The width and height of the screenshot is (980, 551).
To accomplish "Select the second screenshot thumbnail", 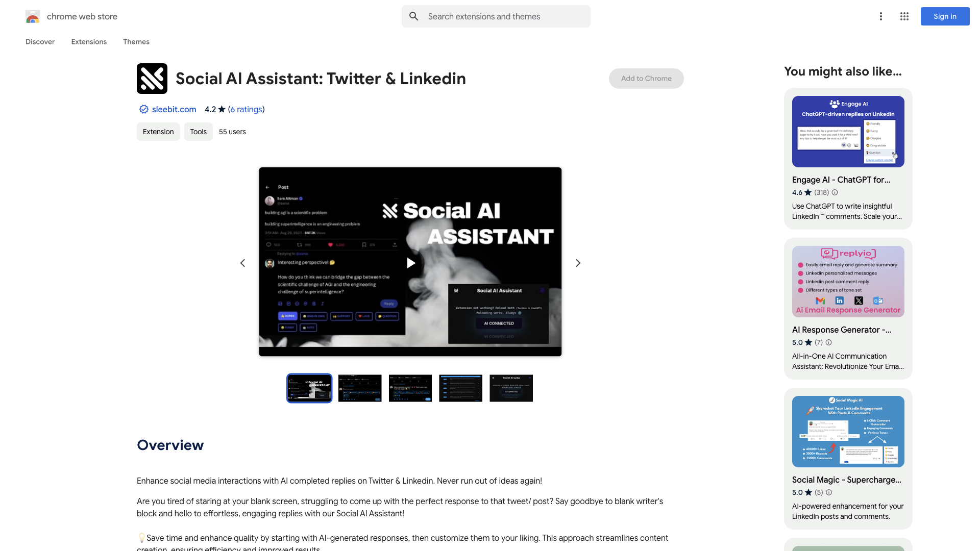I will tap(359, 388).
